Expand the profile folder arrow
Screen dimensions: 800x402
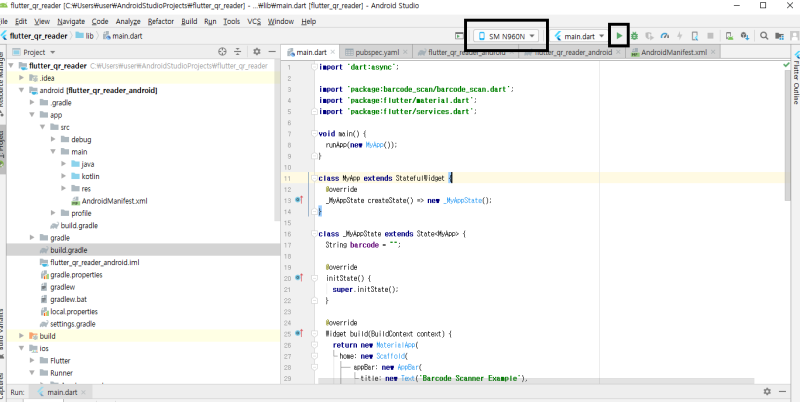[x=53, y=213]
